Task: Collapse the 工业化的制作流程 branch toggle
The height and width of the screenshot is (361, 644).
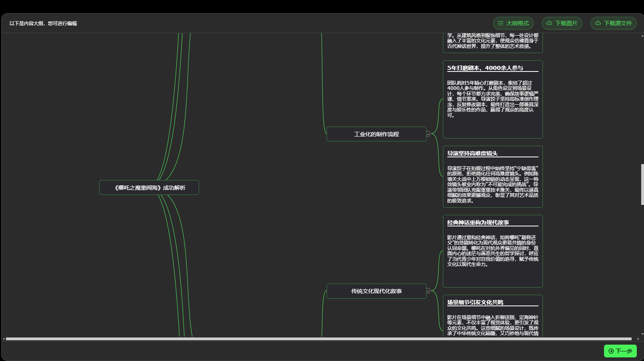Action: pos(428,134)
